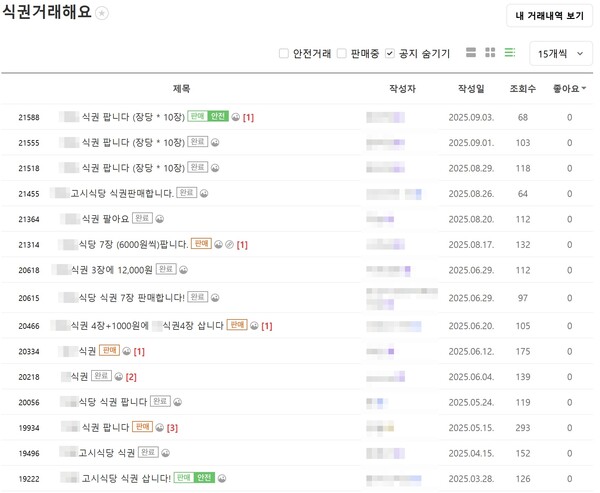Click the author name of post 19222
This screenshot has height=493, width=600.
click(x=394, y=478)
